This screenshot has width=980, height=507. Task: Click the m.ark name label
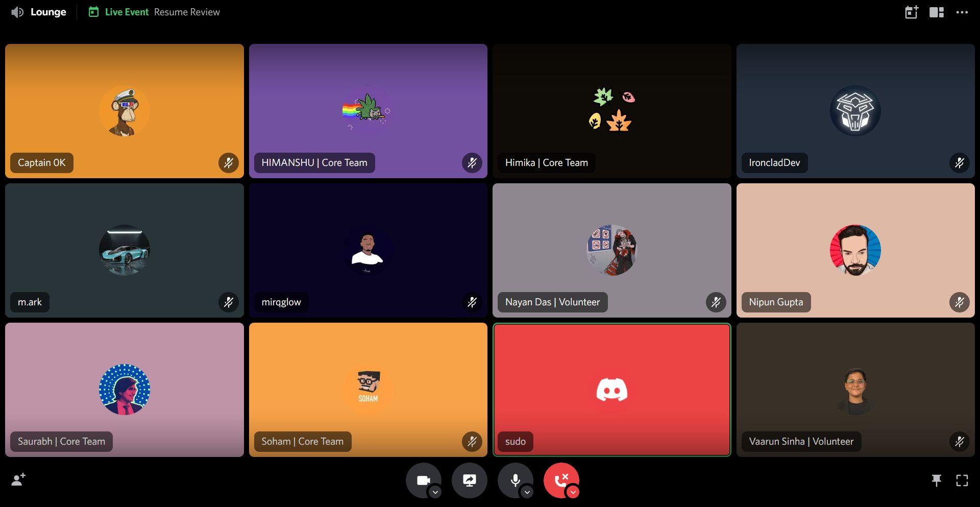tap(30, 302)
